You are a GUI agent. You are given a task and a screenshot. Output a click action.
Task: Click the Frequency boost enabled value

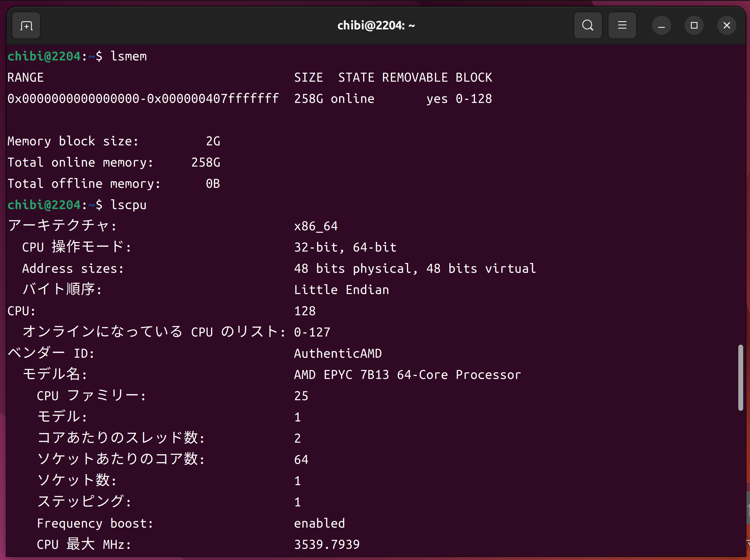[x=319, y=523]
